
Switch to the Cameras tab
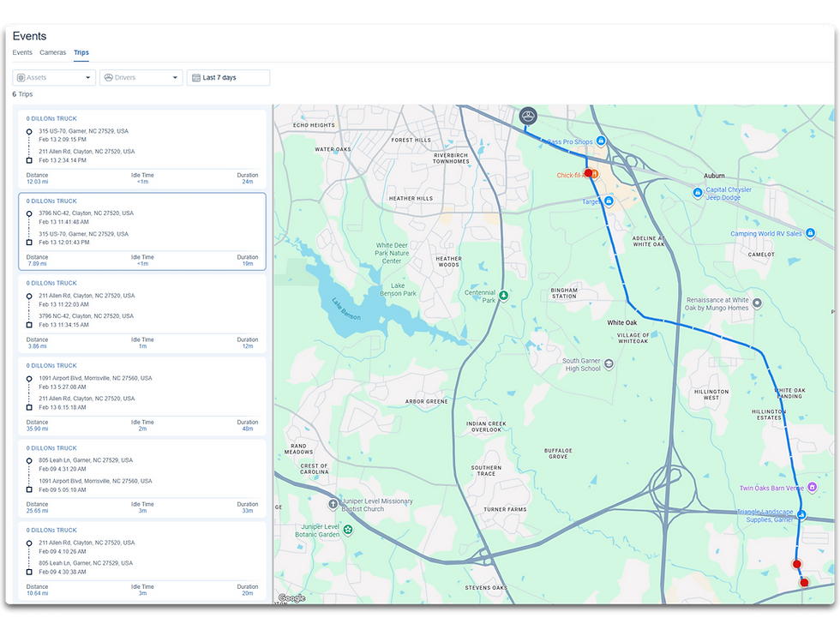[x=52, y=52]
